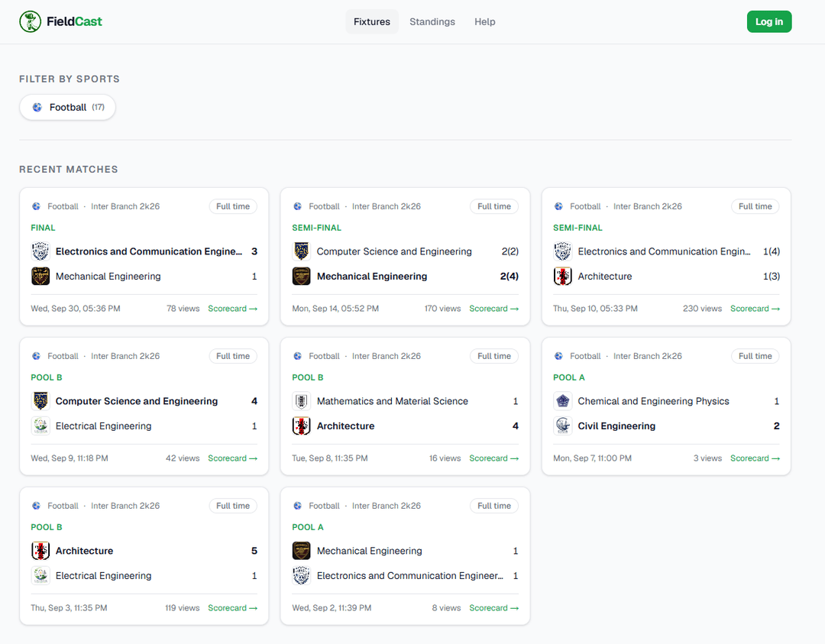
Task: Click the "230 views" count
Action: tap(702, 309)
